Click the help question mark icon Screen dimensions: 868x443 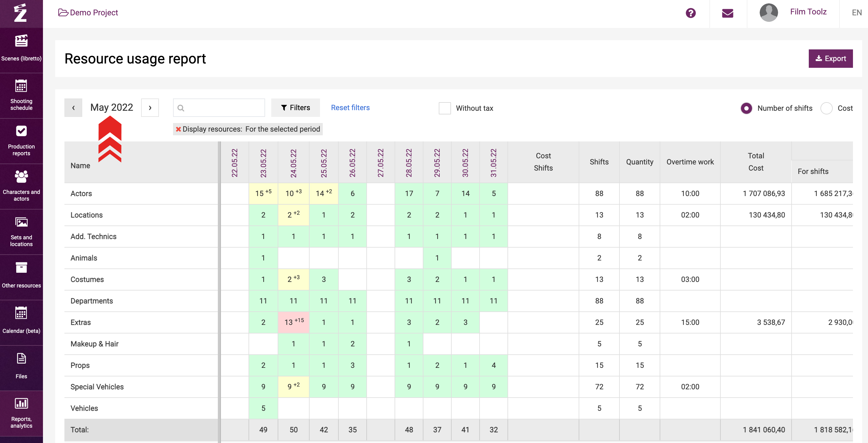coord(690,13)
